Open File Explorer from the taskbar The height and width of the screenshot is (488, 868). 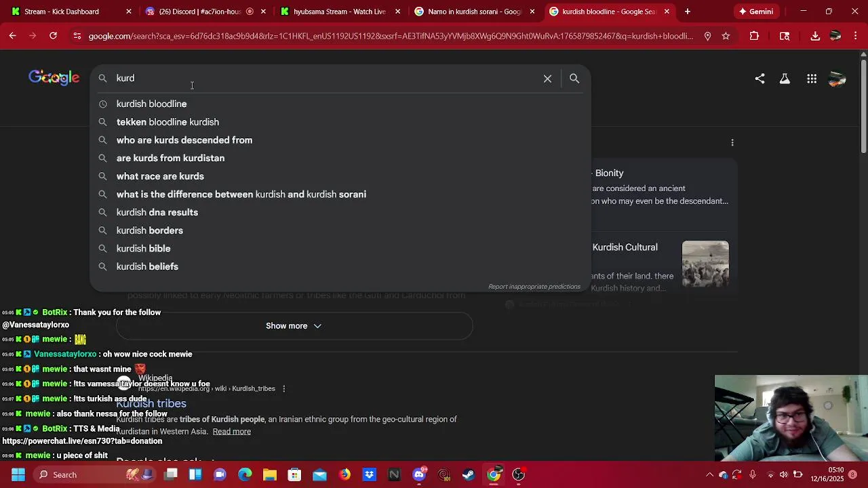click(270, 474)
